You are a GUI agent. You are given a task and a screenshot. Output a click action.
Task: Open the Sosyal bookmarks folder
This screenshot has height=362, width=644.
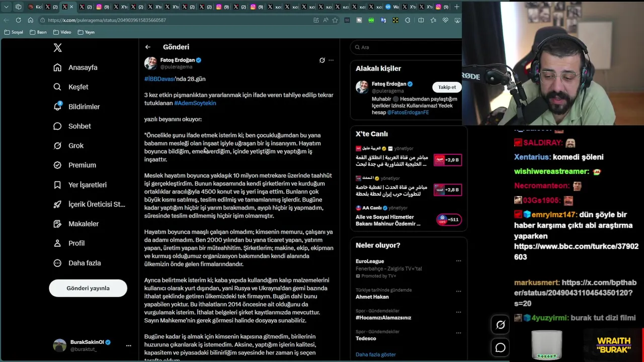(x=14, y=32)
